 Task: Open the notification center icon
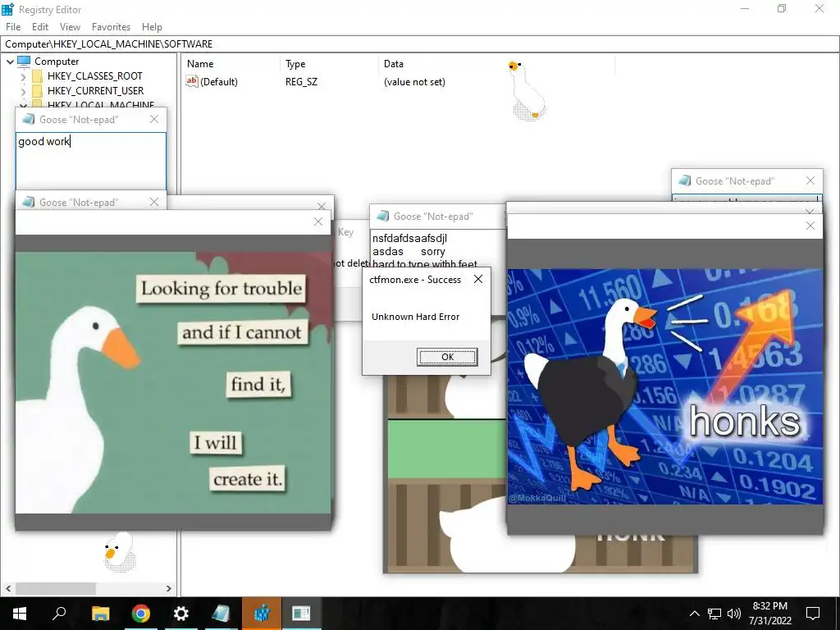813,614
